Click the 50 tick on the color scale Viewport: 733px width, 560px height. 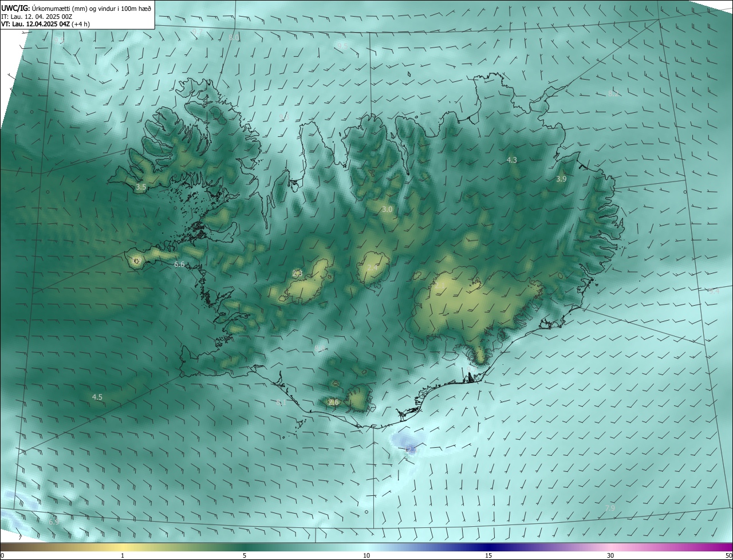coord(728,555)
